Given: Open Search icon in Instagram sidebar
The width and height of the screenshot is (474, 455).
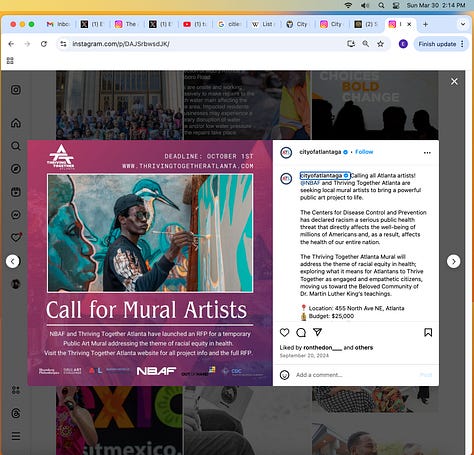Looking at the screenshot, I should coord(16,146).
